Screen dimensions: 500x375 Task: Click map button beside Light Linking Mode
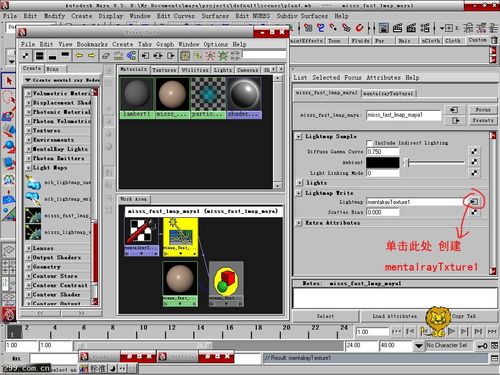pyautogui.click(x=474, y=173)
